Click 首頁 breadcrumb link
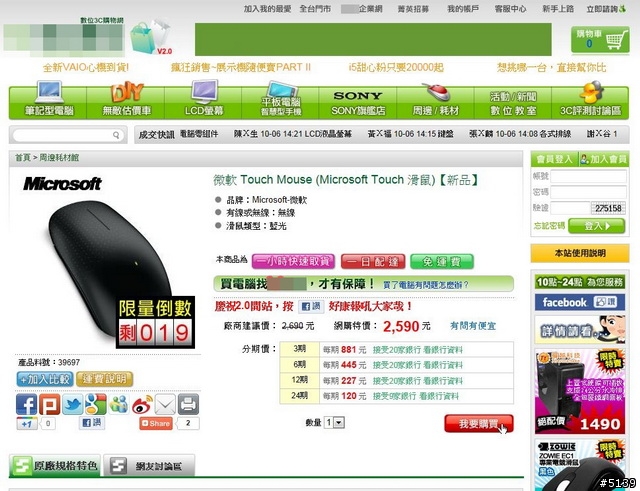The height and width of the screenshot is (491, 640). [23, 158]
